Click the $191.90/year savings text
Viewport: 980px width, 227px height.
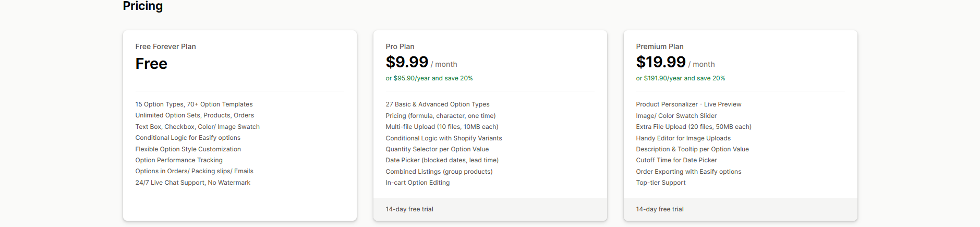click(x=680, y=78)
